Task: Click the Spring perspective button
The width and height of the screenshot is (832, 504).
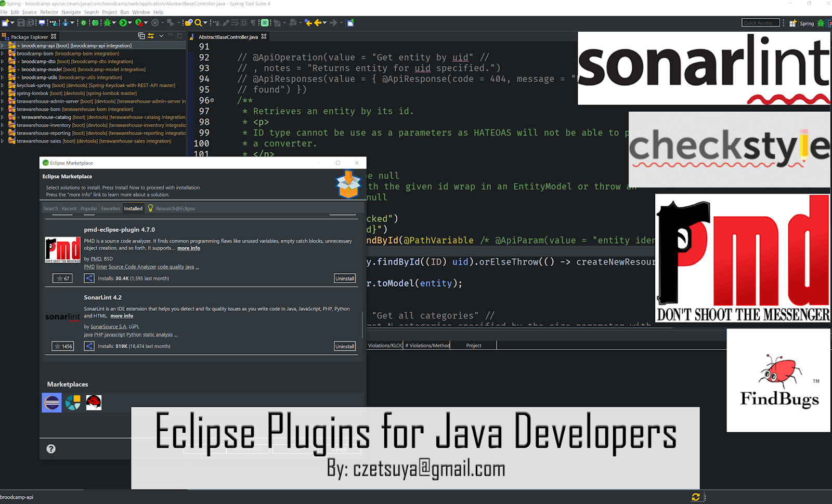Action: click(x=807, y=23)
